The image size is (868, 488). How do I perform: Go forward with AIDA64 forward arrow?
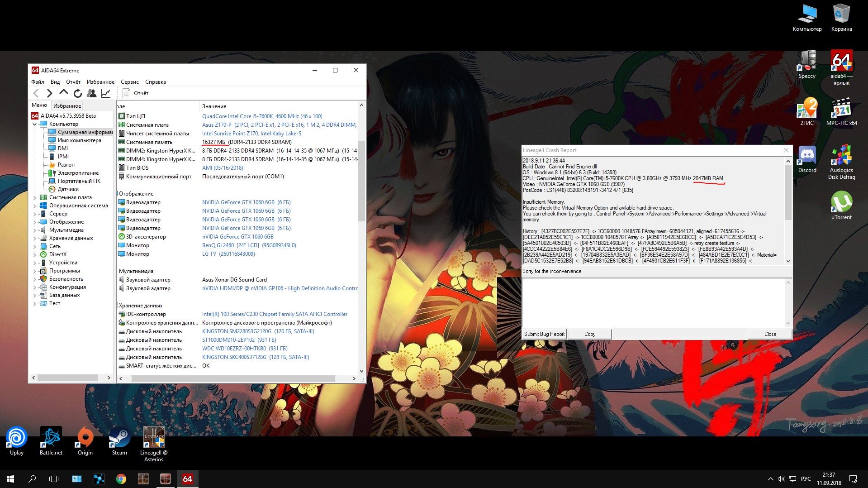pos(50,93)
